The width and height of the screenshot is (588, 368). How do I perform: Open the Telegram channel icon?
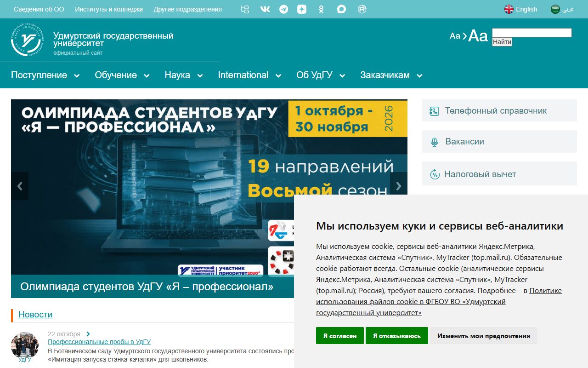(284, 9)
